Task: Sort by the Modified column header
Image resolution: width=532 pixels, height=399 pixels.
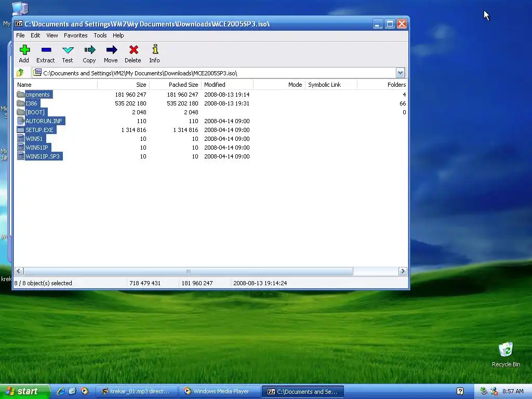Action: (227, 85)
